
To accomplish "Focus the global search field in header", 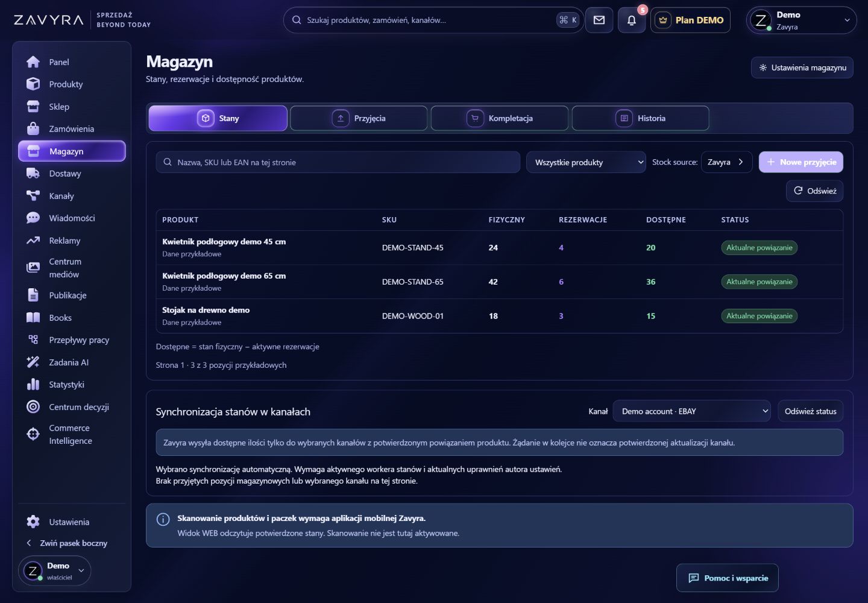I will click(433, 20).
